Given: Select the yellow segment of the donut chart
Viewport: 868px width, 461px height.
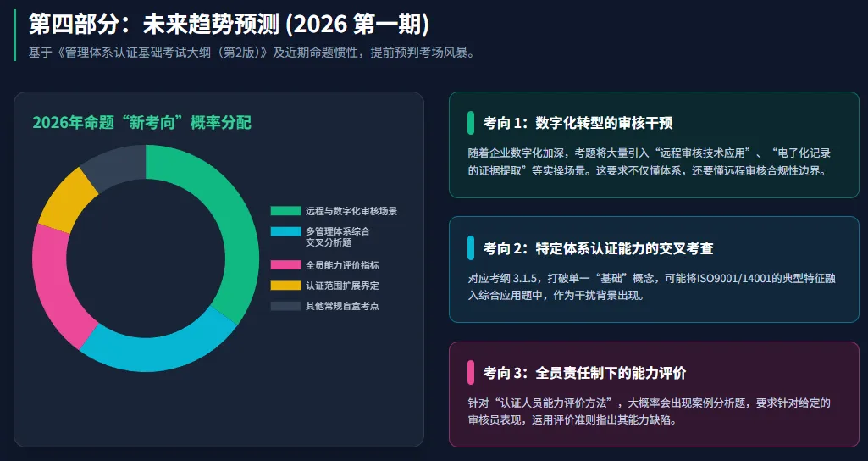Looking at the screenshot, I should coord(66,199).
